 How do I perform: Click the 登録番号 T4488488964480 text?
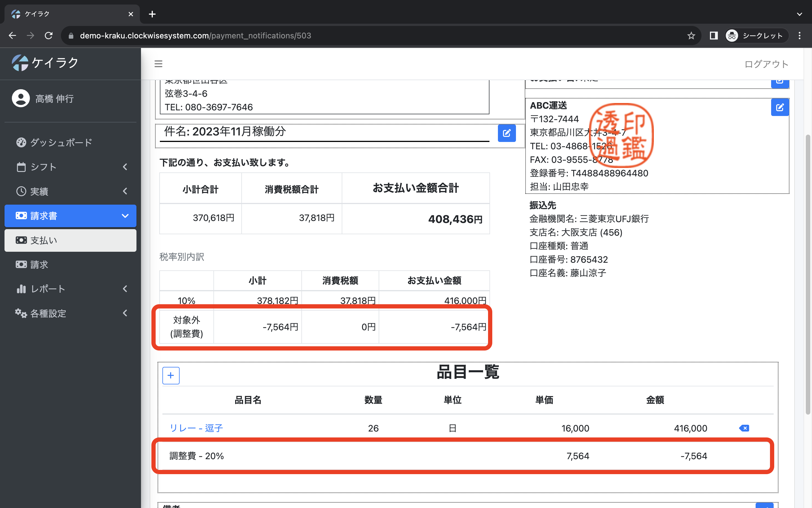tap(589, 173)
